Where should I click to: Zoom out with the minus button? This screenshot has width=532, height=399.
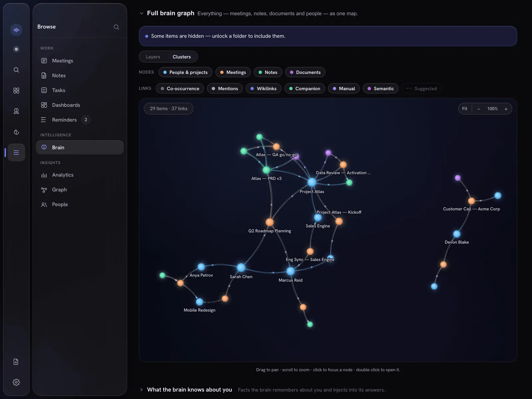478,109
